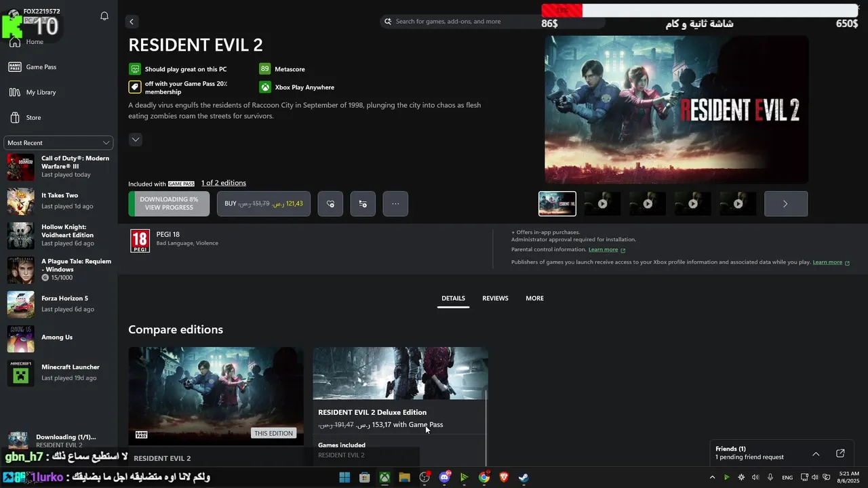Viewport: 868px width, 488px height.
Task: Click the FOX2219572 profile name
Action: point(41,12)
